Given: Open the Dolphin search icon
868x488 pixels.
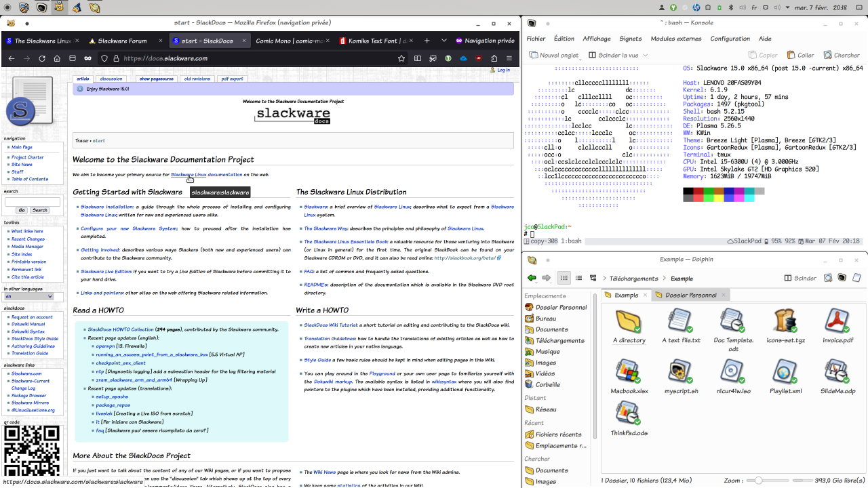Looking at the screenshot, I should click(828, 278).
